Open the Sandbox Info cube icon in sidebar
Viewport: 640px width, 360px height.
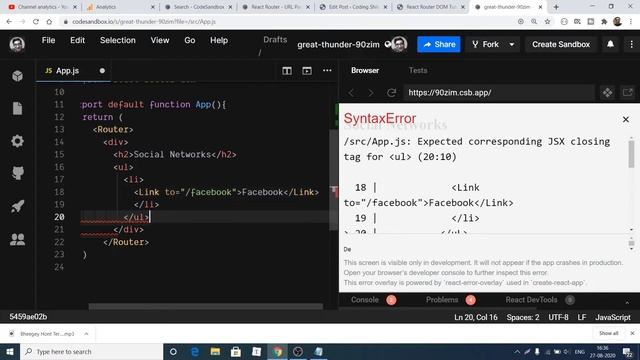[x=17, y=76]
